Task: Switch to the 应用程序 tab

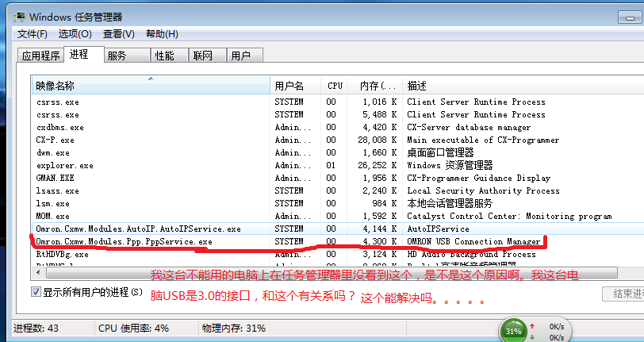Action: click(41, 56)
